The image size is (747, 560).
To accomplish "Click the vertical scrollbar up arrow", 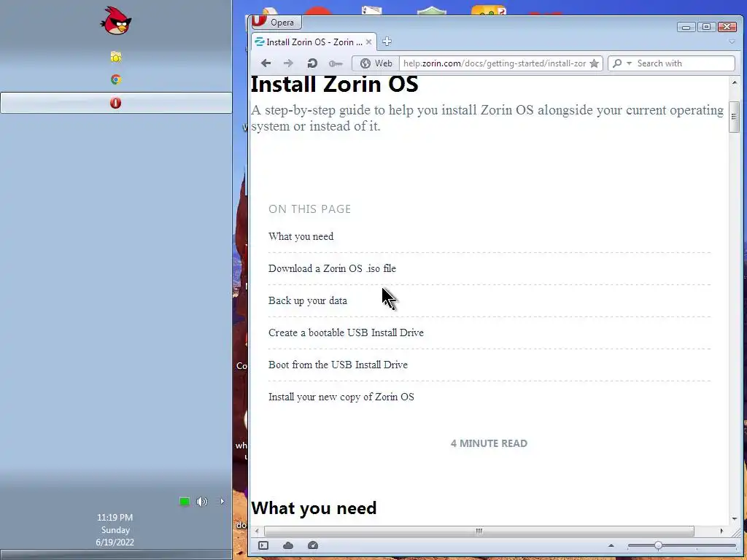I will coord(734,82).
